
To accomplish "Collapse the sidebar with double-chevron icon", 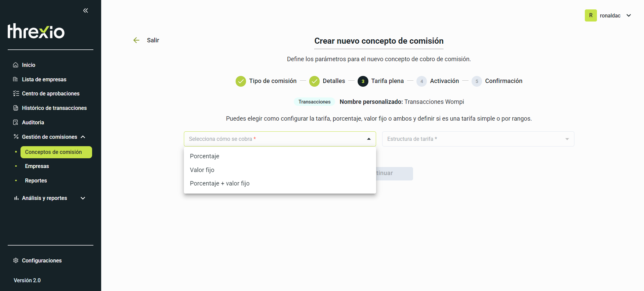I will 86,10.
